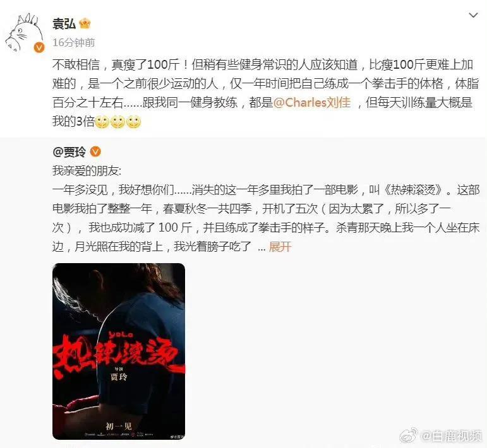The width and height of the screenshot is (487, 448).
Task: Click the second smiley emoji
Action: pos(118,122)
